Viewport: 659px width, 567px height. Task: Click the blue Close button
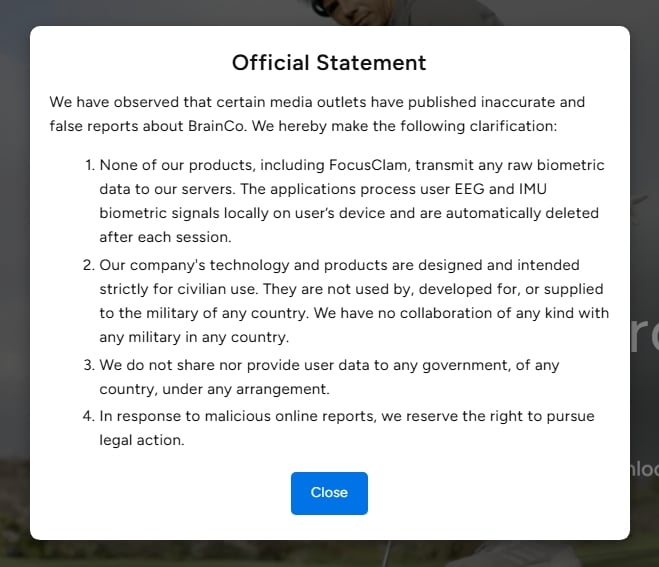[329, 493]
